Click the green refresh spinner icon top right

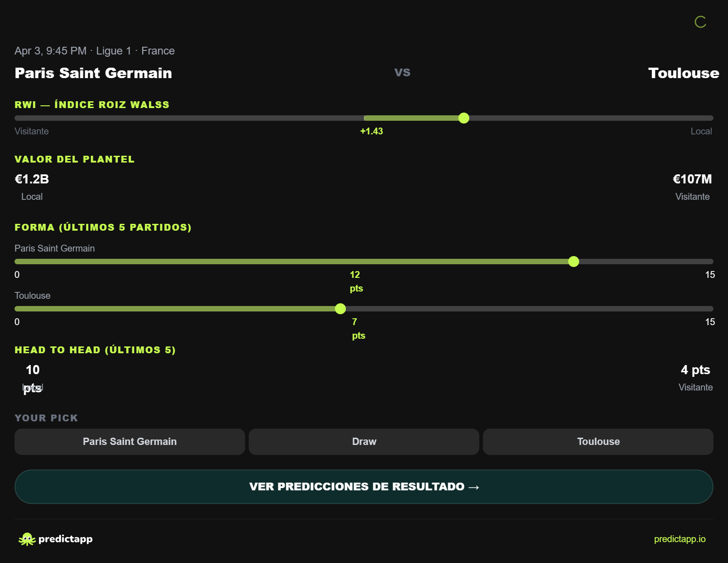pyautogui.click(x=700, y=22)
